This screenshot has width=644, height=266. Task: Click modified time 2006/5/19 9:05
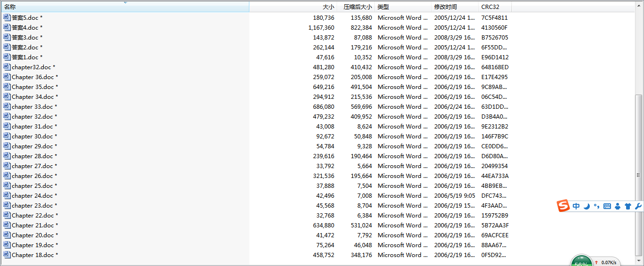(454, 195)
